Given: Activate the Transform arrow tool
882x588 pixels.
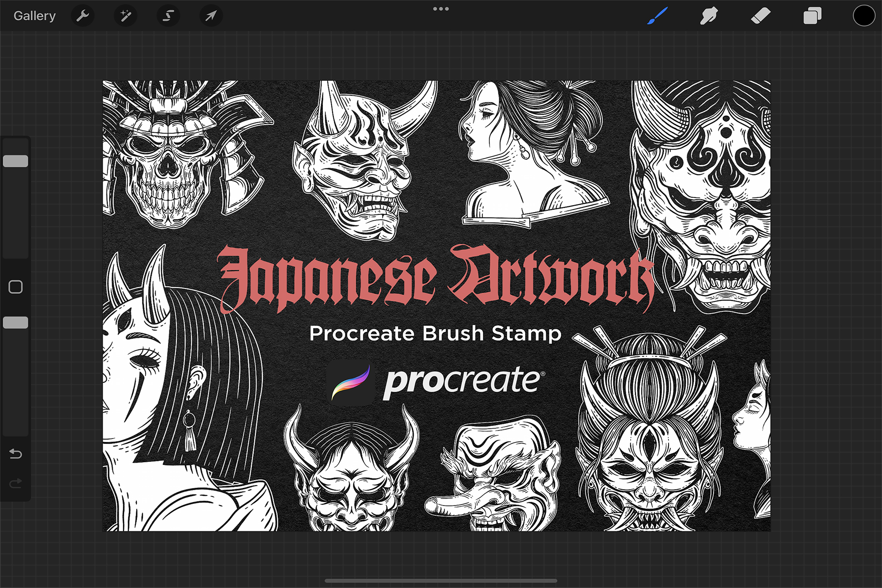Looking at the screenshot, I should coord(211,16).
